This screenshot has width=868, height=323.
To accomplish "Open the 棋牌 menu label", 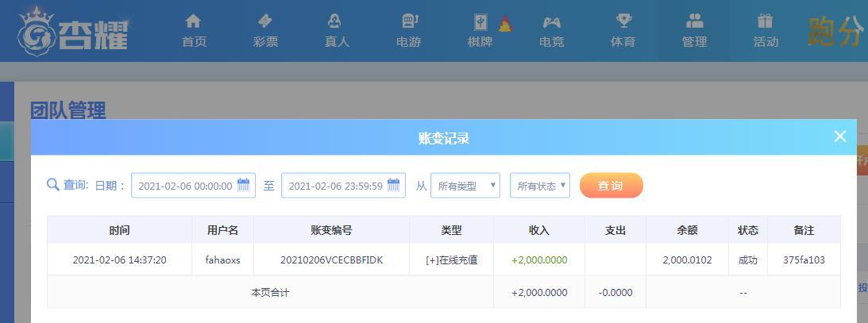I will (x=480, y=42).
